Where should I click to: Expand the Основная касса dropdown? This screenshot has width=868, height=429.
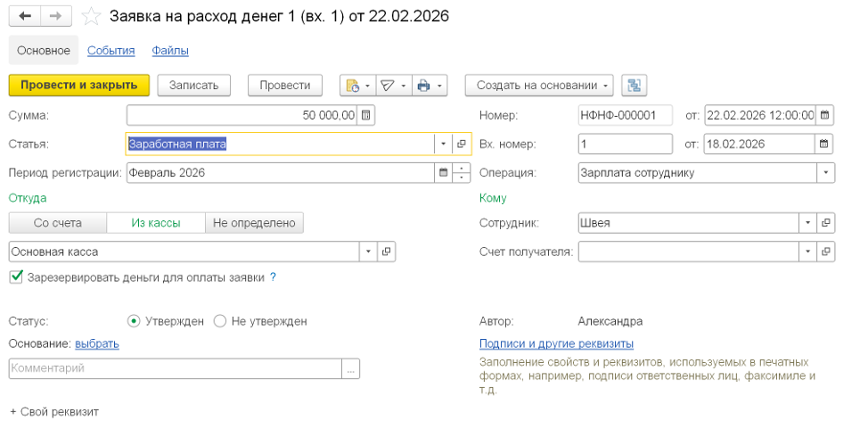point(369,252)
